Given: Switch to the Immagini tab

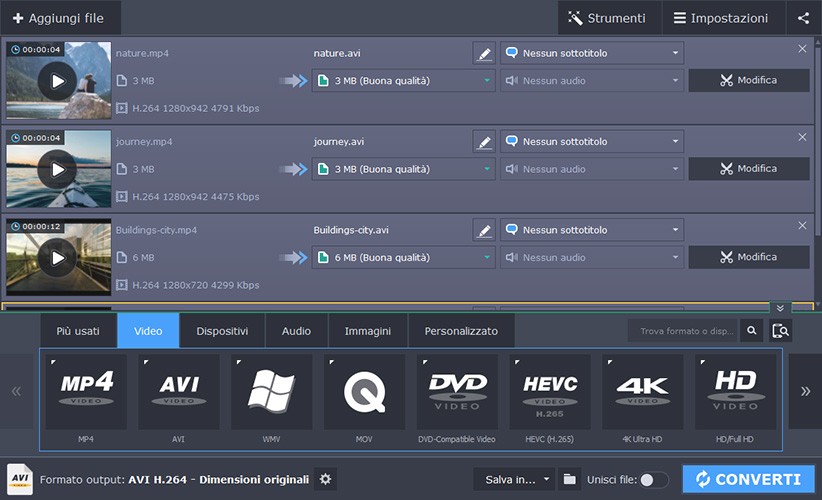Looking at the screenshot, I should tap(368, 331).
